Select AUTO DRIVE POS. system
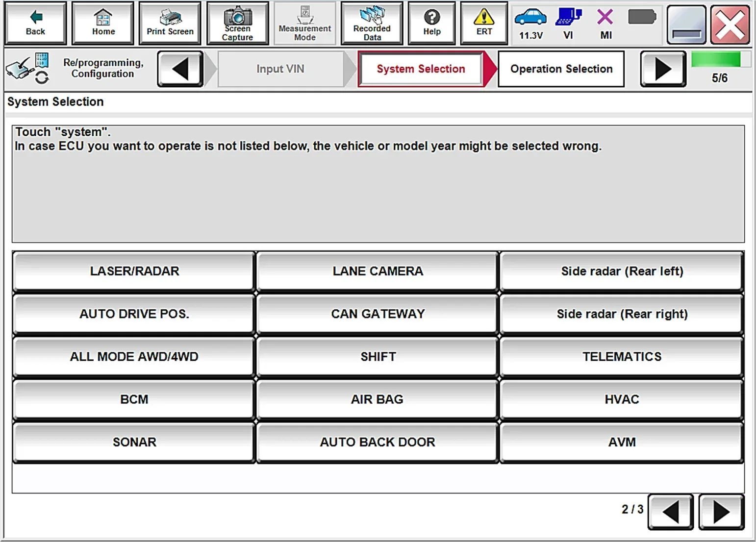756x542 pixels. [x=134, y=314]
